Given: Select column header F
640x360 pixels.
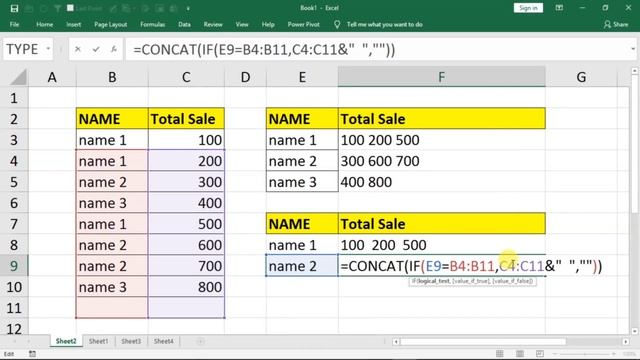Looking at the screenshot, I should pos(442,77).
